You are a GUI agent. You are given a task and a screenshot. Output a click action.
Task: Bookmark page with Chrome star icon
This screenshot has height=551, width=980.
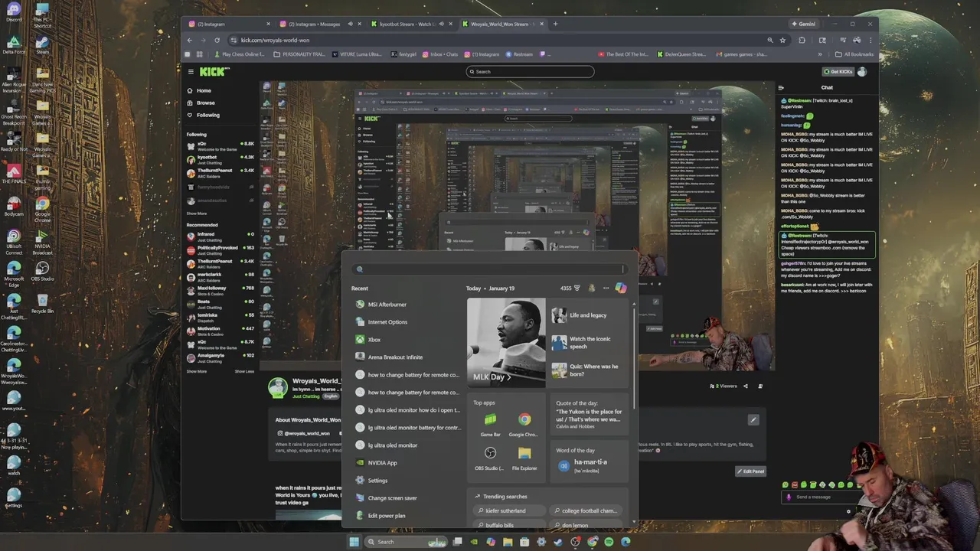pos(782,40)
